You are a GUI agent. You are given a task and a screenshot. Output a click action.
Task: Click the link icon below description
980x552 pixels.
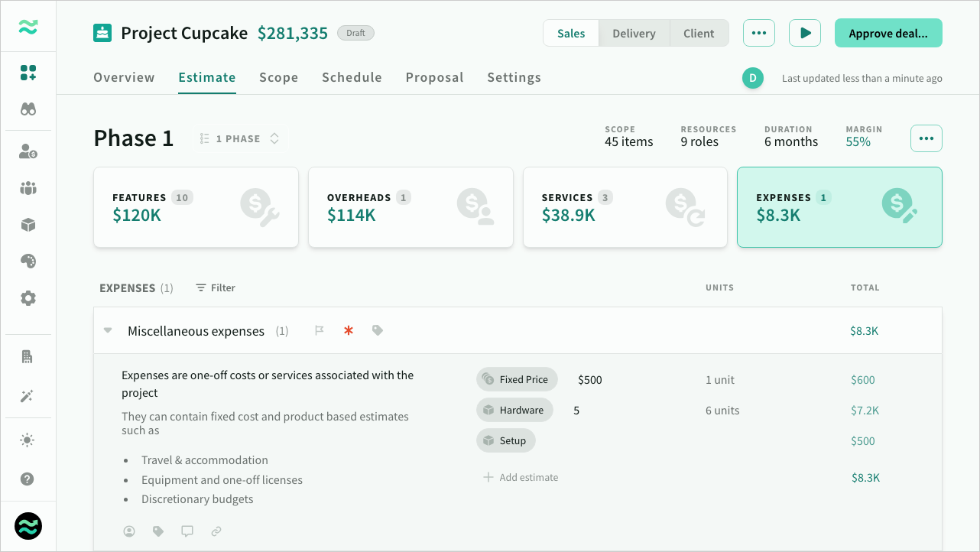[x=216, y=531]
